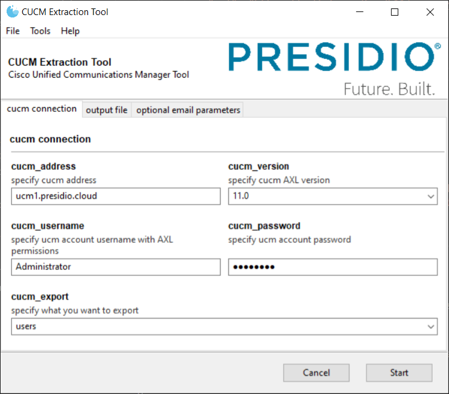The height and width of the screenshot is (394, 449).
Task: Click the 'cucm_username' label
Action: (48, 226)
